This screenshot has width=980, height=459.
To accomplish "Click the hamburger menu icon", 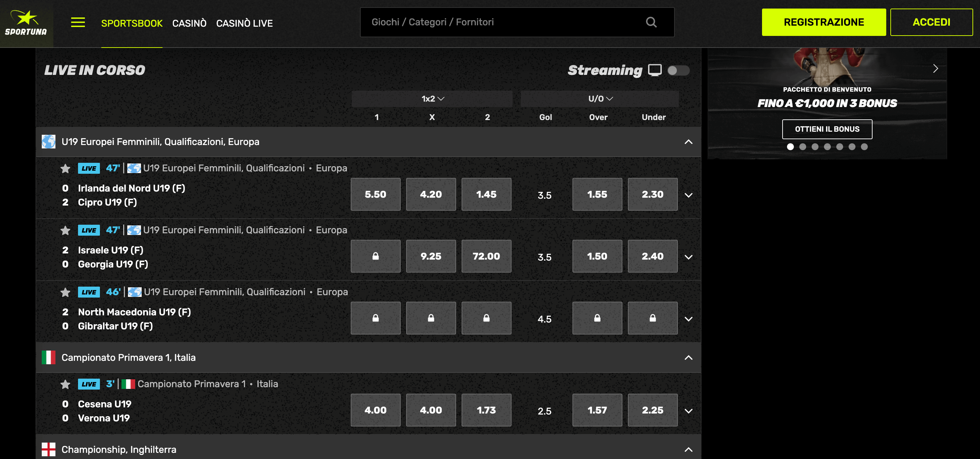I will coord(78,23).
